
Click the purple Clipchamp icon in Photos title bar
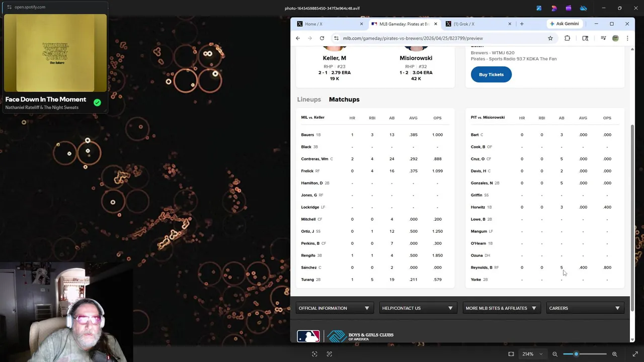569,8
